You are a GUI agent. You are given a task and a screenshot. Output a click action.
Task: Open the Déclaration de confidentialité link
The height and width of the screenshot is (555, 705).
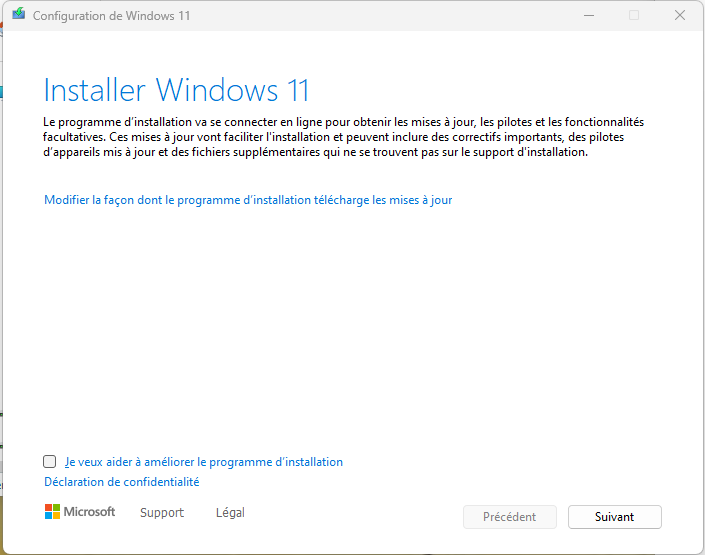coord(121,482)
